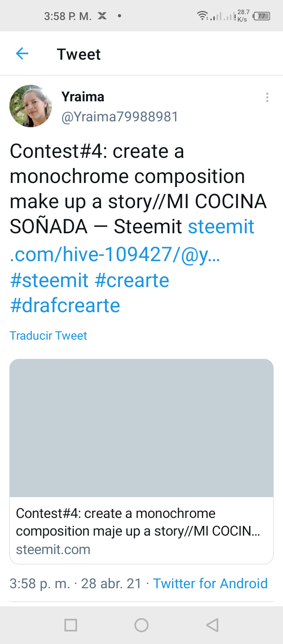283x644 pixels.
Task: Tap the battery indicator icon
Action: pos(261,16)
